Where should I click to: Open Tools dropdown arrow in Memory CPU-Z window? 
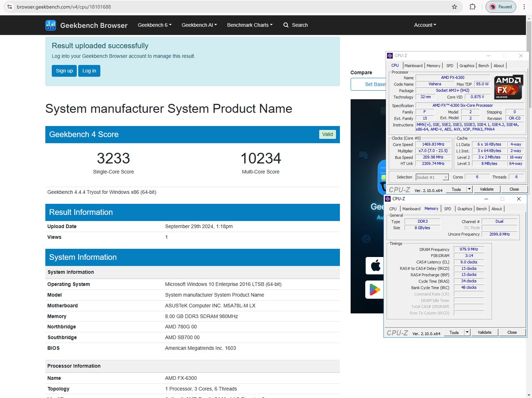pos(467,332)
